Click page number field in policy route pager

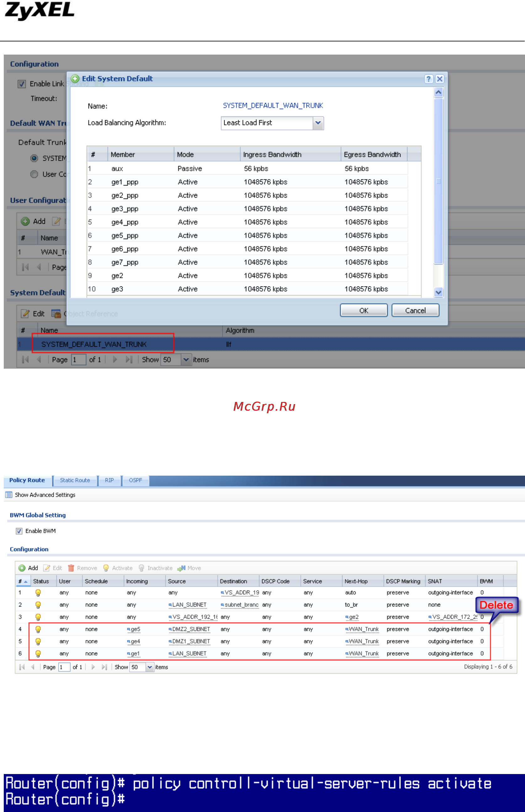[x=64, y=667]
